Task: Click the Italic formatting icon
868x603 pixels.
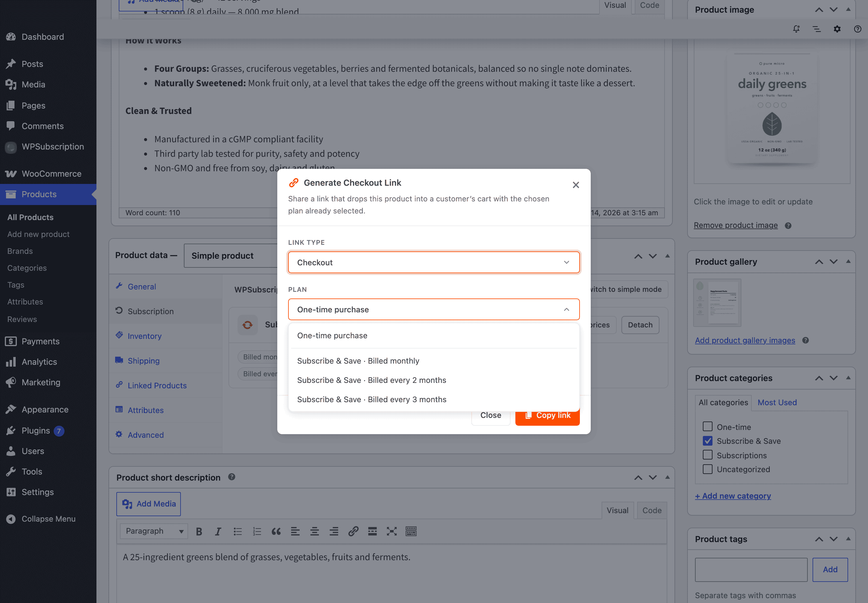Action: coord(218,532)
